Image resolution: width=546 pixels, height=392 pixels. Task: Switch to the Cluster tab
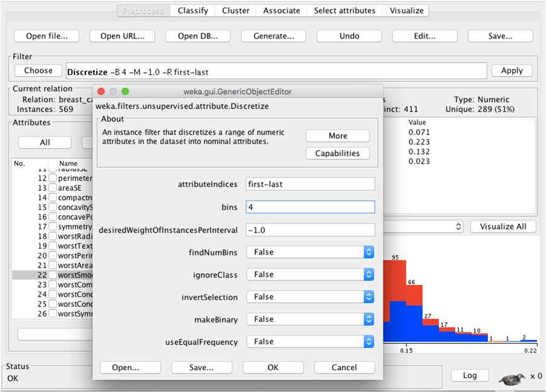coord(236,11)
